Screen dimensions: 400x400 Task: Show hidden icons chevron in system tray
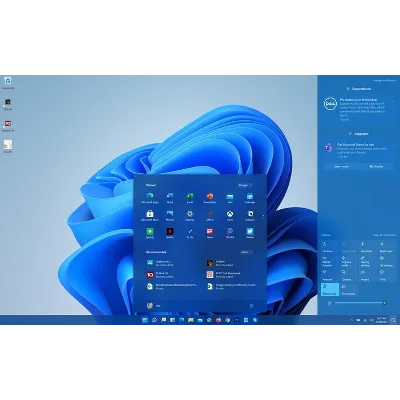pos(351,320)
